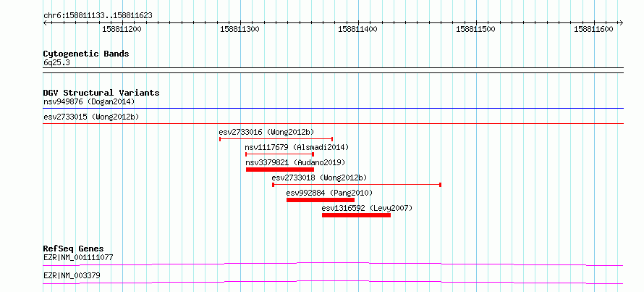This screenshot has height=292, width=644.
Task: Click ruler position 158811600
Action: point(593,29)
